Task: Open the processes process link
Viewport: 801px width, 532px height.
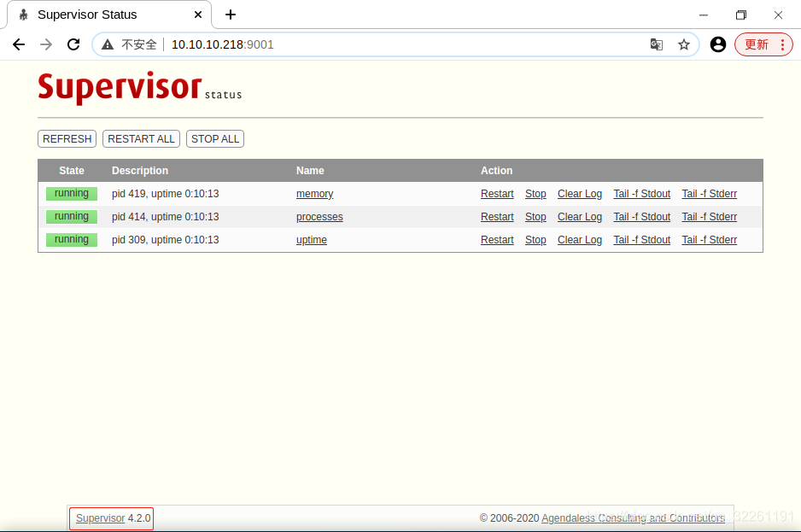Action: pyautogui.click(x=319, y=217)
